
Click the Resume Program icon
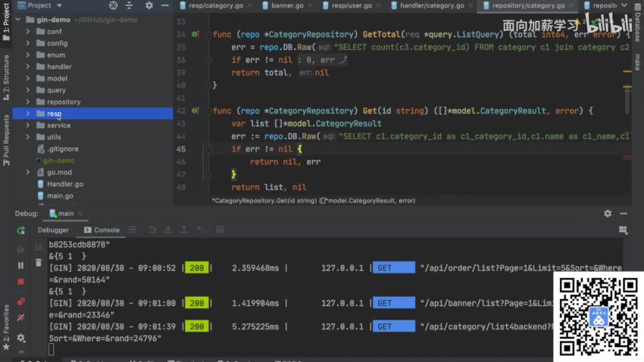pyautogui.click(x=20, y=249)
